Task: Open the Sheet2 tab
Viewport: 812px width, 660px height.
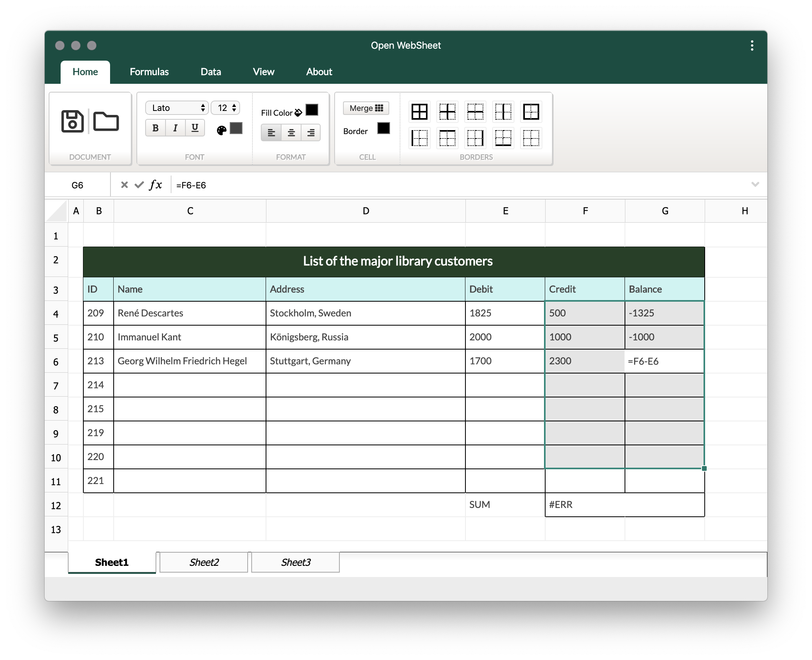Action: [x=204, y=562]
